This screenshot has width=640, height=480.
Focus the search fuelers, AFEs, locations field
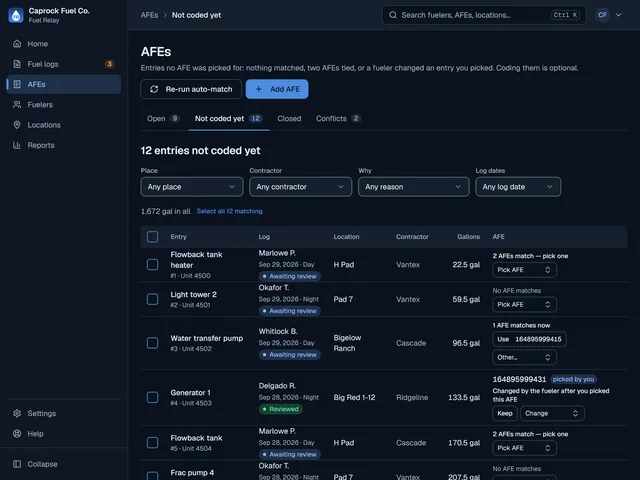(484, 15)
